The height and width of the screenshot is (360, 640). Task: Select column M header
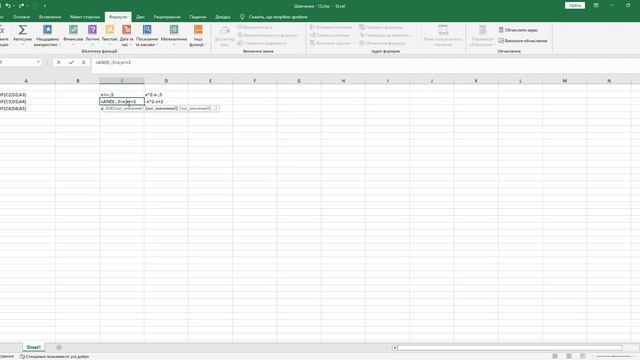click(564, 81)
